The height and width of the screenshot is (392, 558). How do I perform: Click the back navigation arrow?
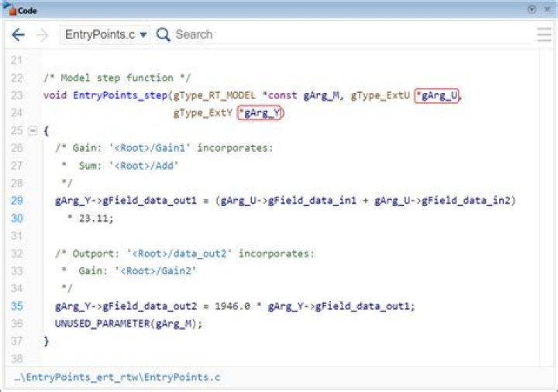pos(18,35)
